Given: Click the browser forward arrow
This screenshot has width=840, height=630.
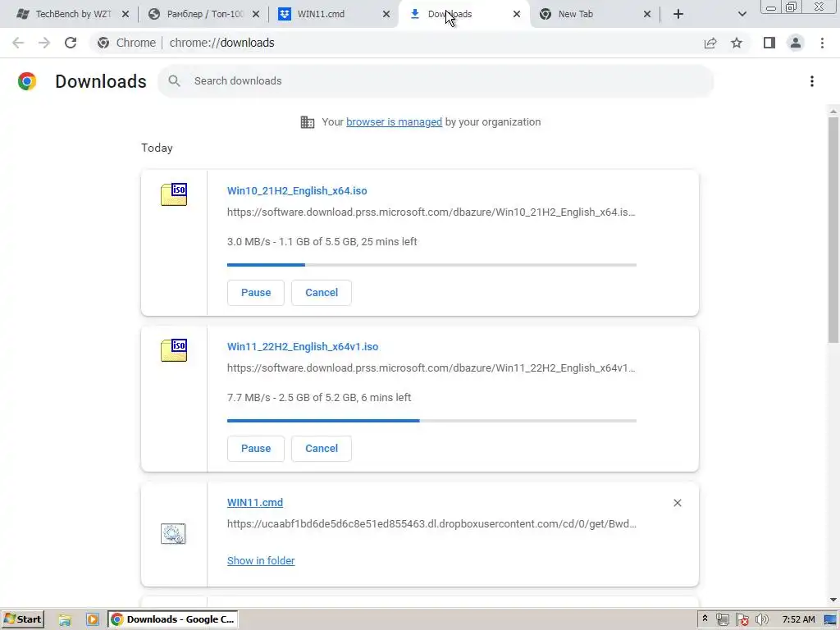Looking at the screenshot, I should point(44,43).
